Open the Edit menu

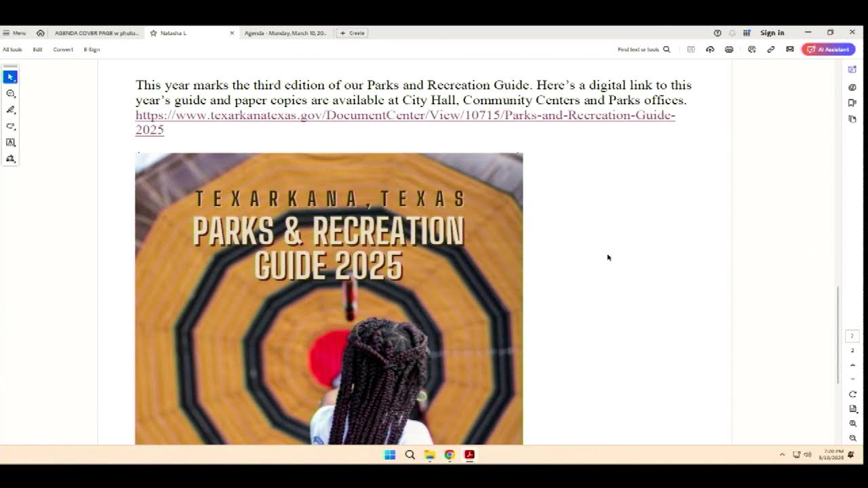point(37,49)
